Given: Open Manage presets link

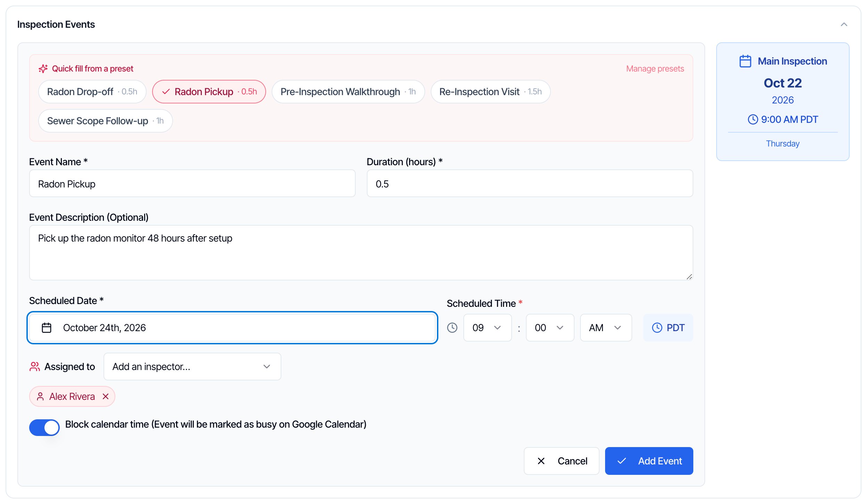Looking at the screenshot, I should [x=655, y=68].
